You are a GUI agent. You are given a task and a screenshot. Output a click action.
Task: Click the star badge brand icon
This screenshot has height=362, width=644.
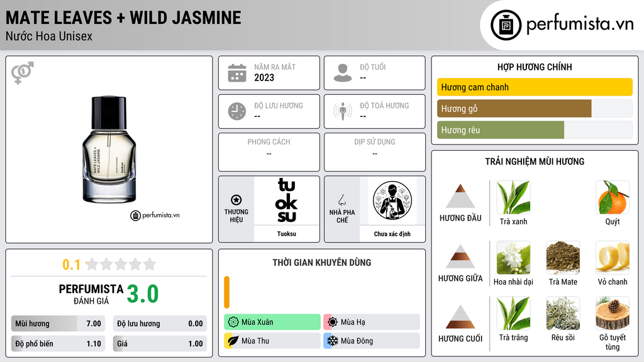(236, 200)
